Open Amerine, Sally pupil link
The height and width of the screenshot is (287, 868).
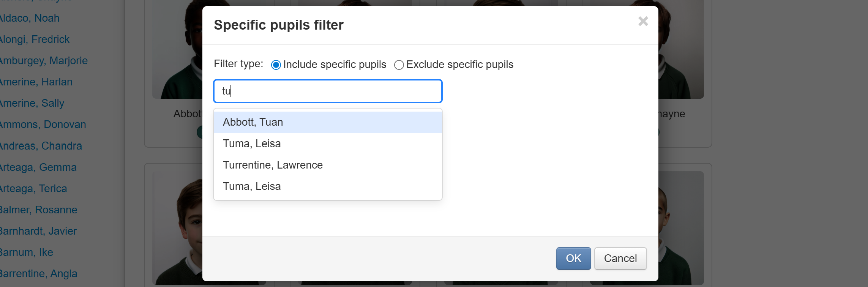tap(32, 103)
